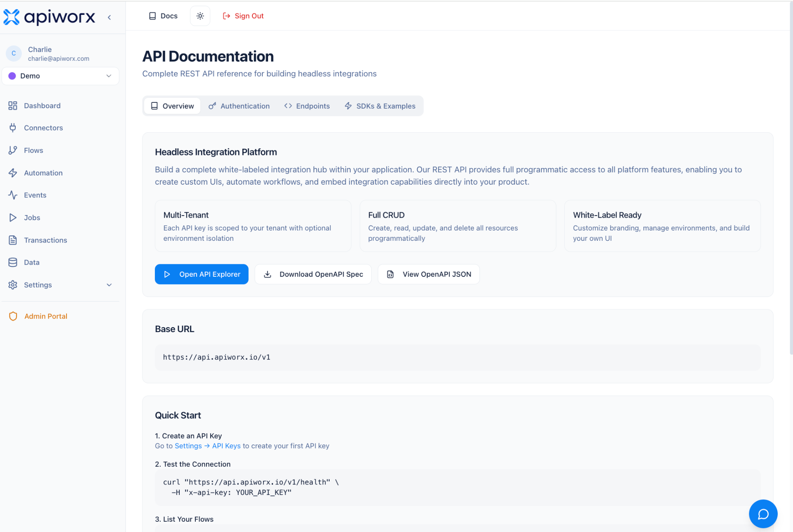This screenshot has width=793, height=532.
Task: Toggle the light/dark theme
Action: (x=200, y=16)
